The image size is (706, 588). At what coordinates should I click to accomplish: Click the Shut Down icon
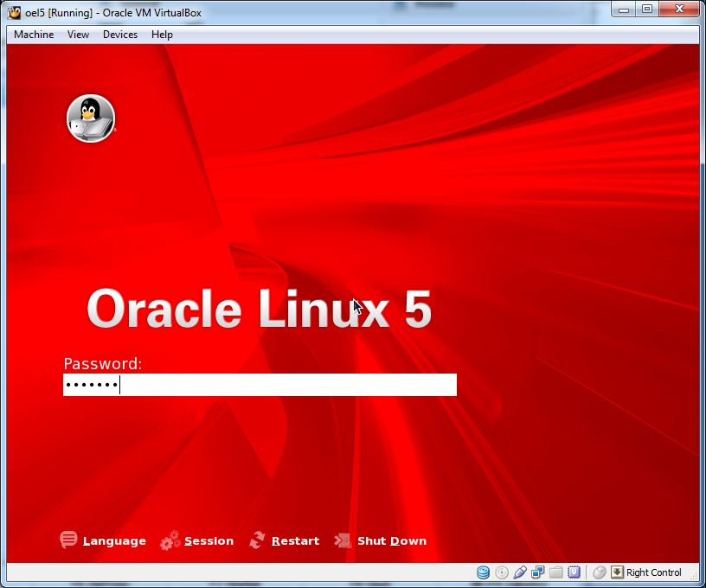click(x=343, y=540)
